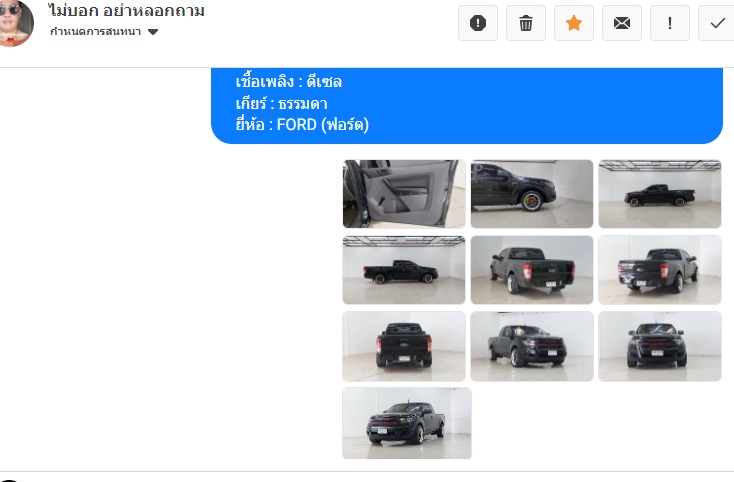The height and width of the screenshot is (482, 734).
Task: Mark conversation unread with envelope icon
Action: point(622,23)
